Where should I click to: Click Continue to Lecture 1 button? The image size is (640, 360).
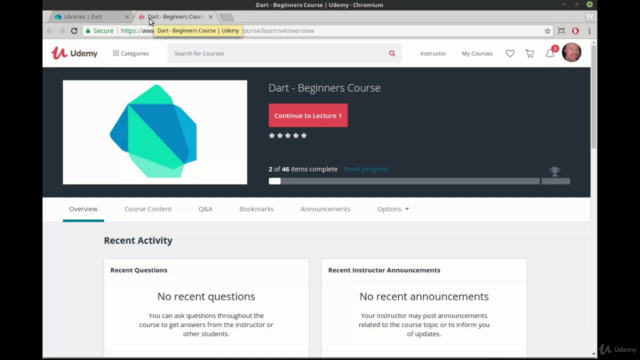(308, 116)
